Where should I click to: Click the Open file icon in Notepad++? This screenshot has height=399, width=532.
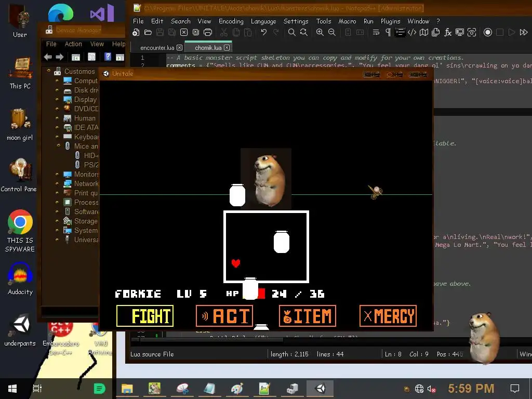(x=148, y=32)
